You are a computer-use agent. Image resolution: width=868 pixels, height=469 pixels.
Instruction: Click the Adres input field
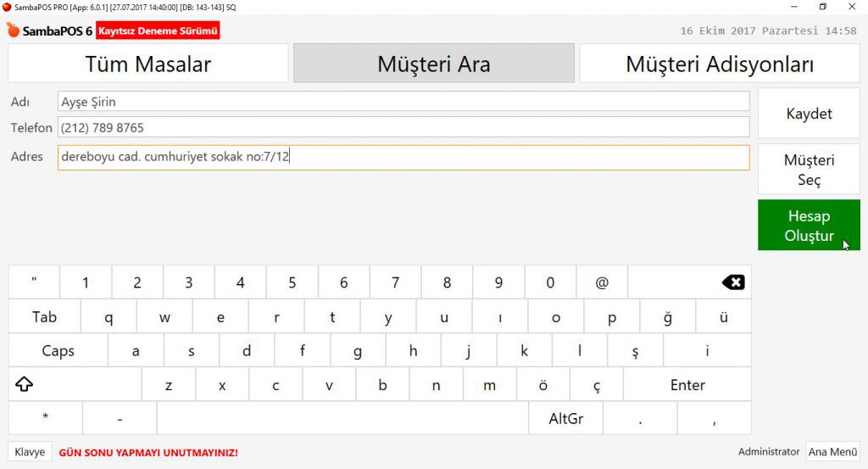click(403, 157)
